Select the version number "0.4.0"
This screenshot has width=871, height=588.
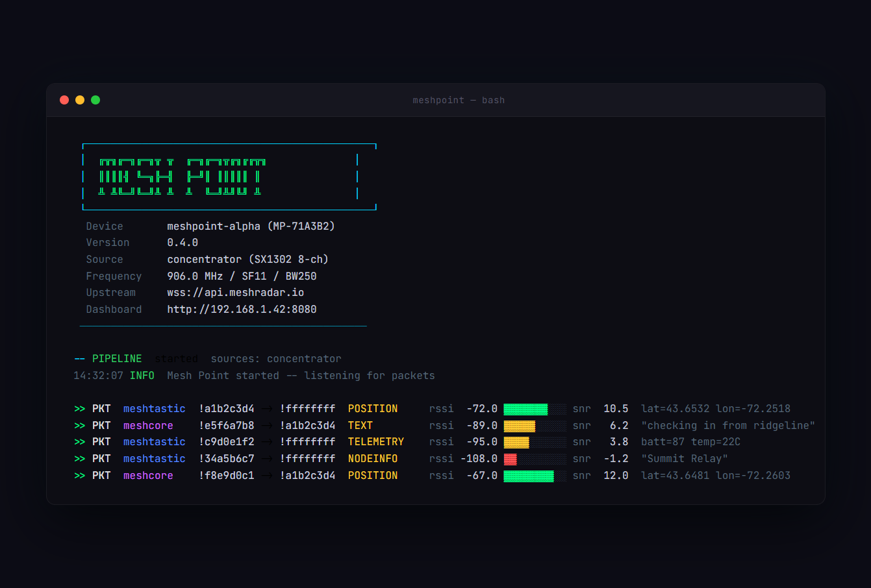coord(183,243)
